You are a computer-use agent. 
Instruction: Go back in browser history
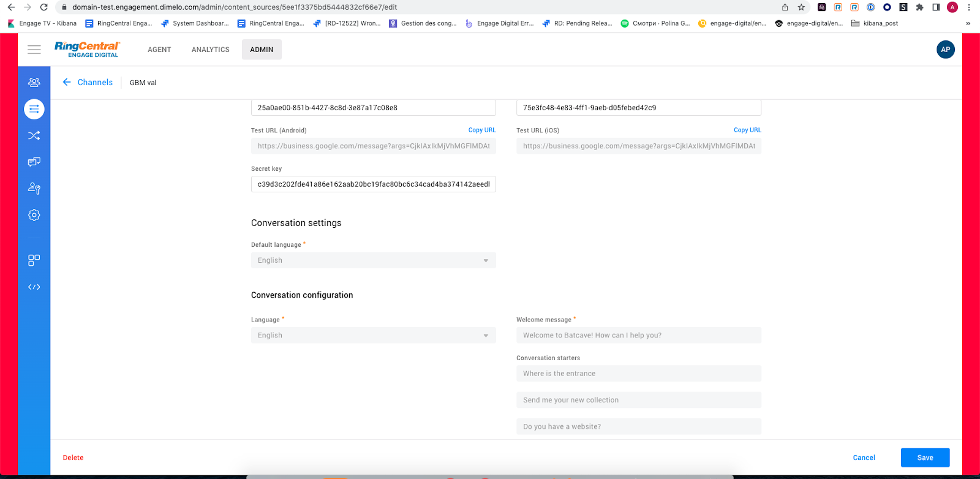coord(11,7)
